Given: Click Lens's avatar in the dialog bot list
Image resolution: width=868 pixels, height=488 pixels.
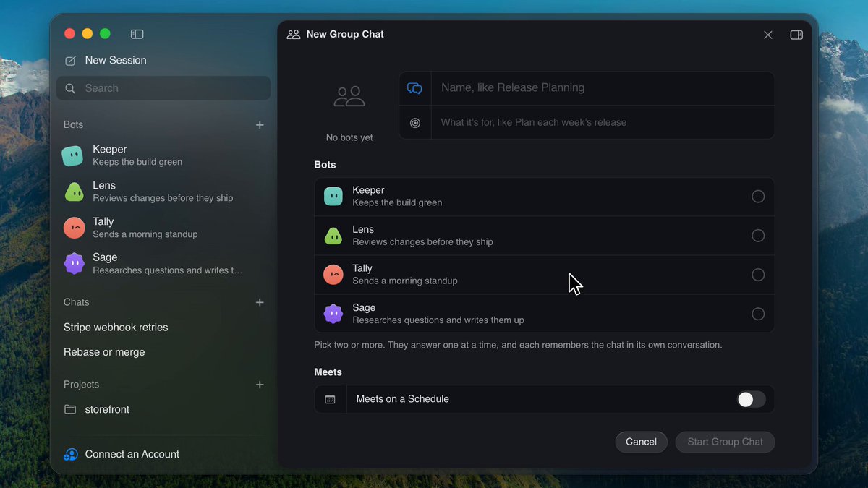Looking at the screenshot, I should [333, 236].
